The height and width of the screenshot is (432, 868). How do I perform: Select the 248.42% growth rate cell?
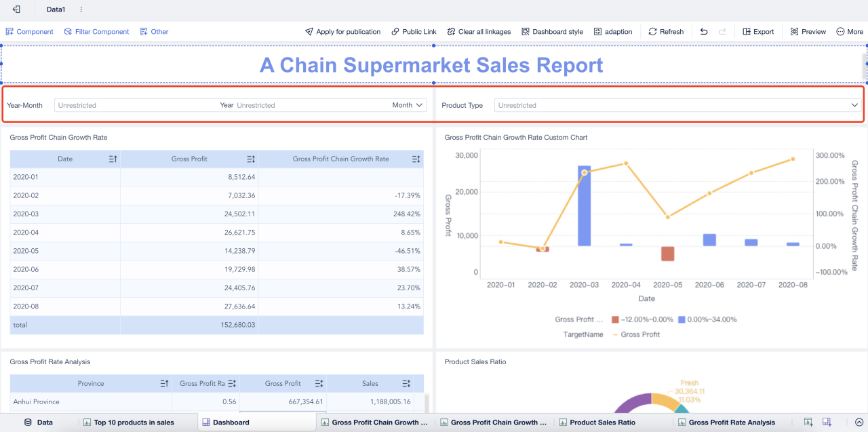(x=341, y=214)
